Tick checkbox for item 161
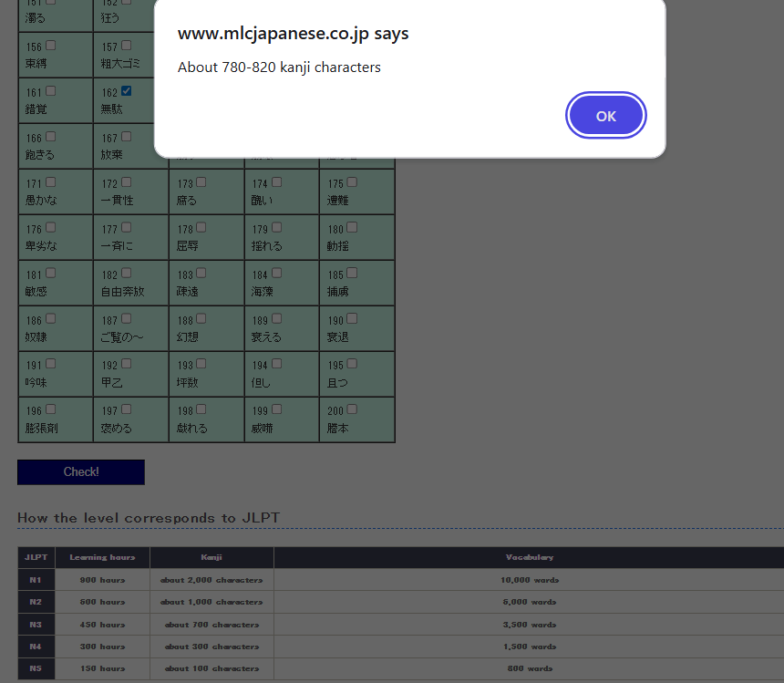This screenshot has width=784, height=683. point(50,91)
